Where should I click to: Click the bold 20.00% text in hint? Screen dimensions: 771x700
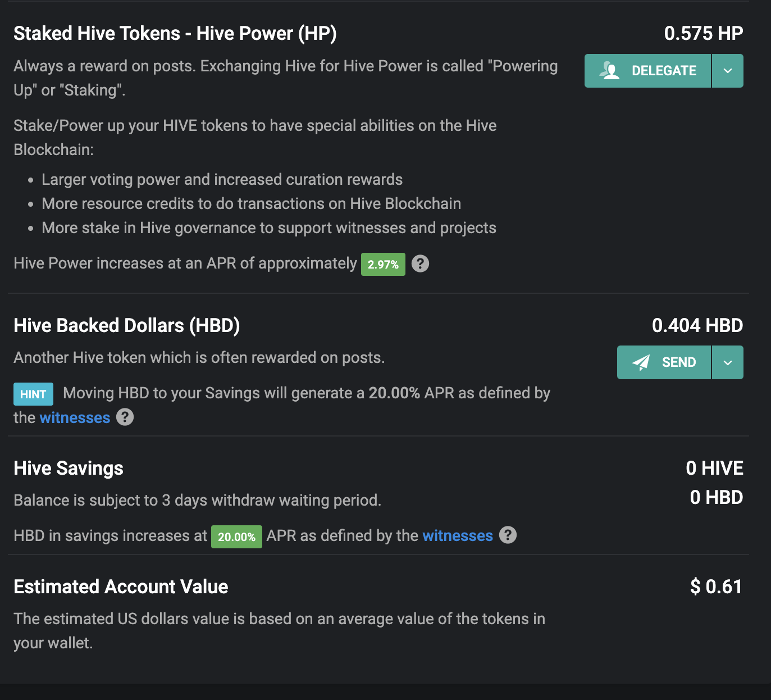394,393
